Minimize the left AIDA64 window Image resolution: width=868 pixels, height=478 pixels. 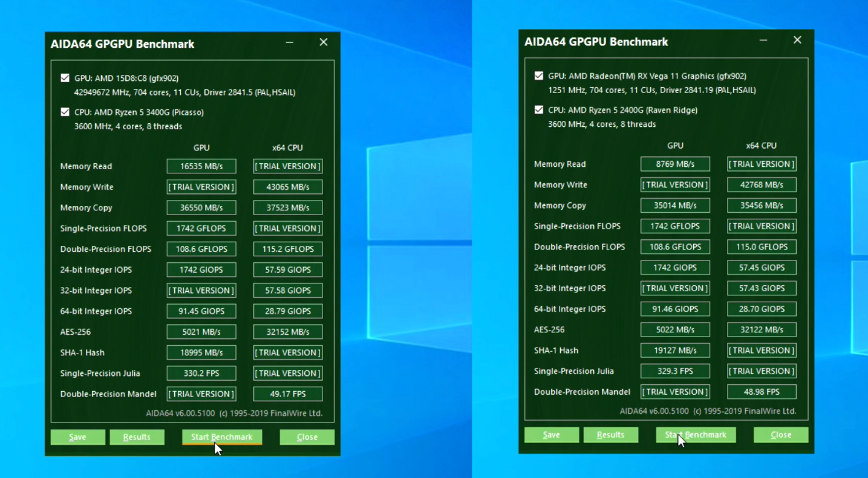[290, 42]
